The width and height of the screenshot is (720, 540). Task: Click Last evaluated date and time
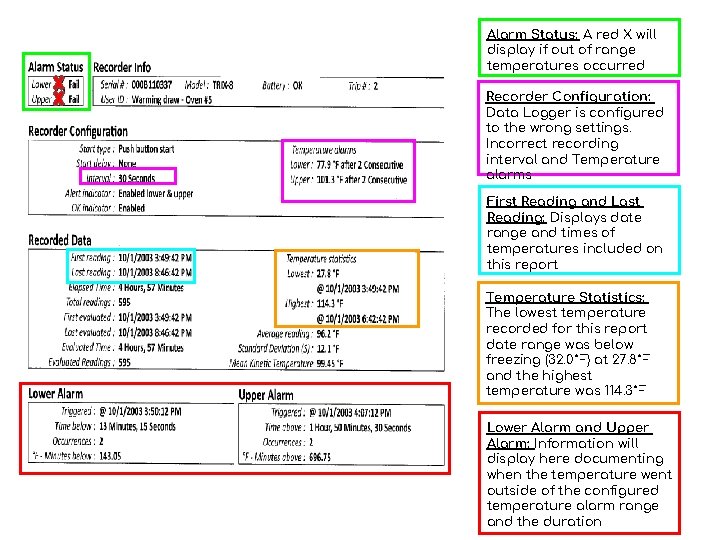click(155, 332)
